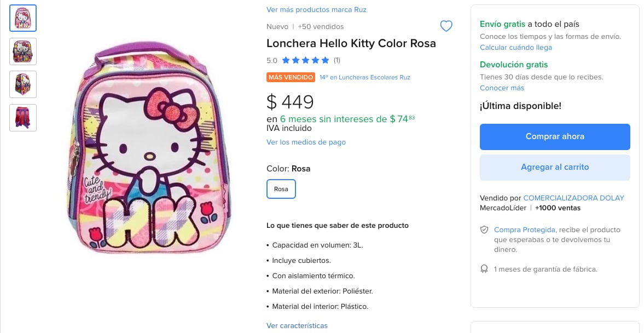The width and height of the screenshot is (644, 333).
Task: Open the Compra Protegida link
Action: [x=524, y=230]
